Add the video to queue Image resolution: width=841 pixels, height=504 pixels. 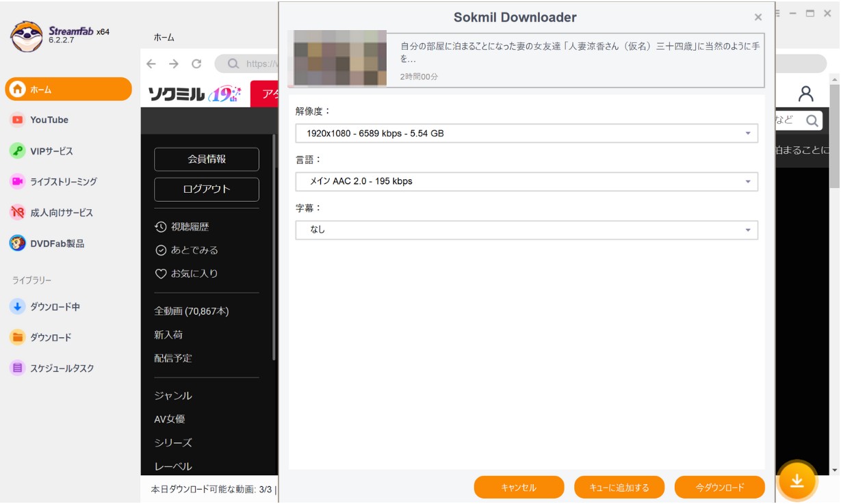pyautogui.click(x=619, y=488)
